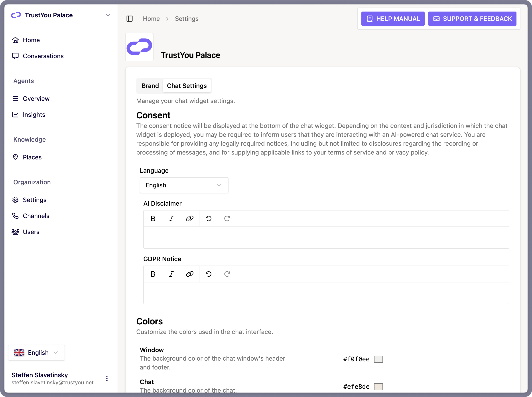This screenshot has width=532, height=397.
Task: Click the Home house icon in sidebar
Action: [x=15, y=40]
